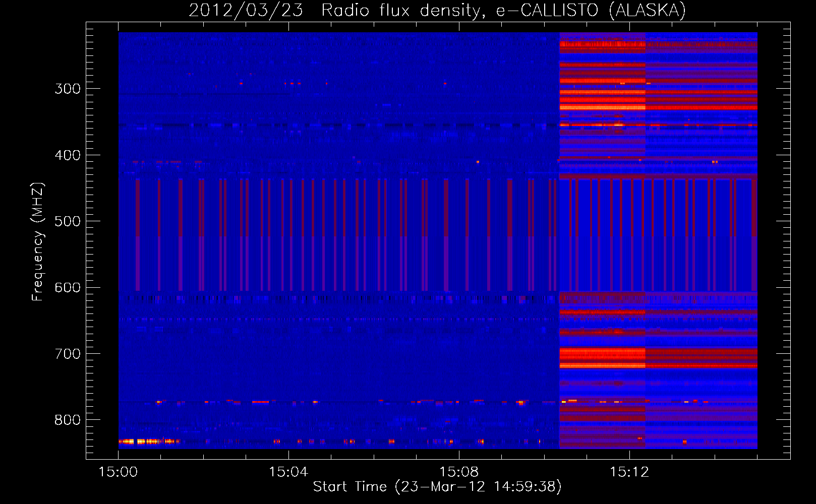Click the 15:08 time tick label
The width and height of the screenshot is (816, 504).
point(459,472)
